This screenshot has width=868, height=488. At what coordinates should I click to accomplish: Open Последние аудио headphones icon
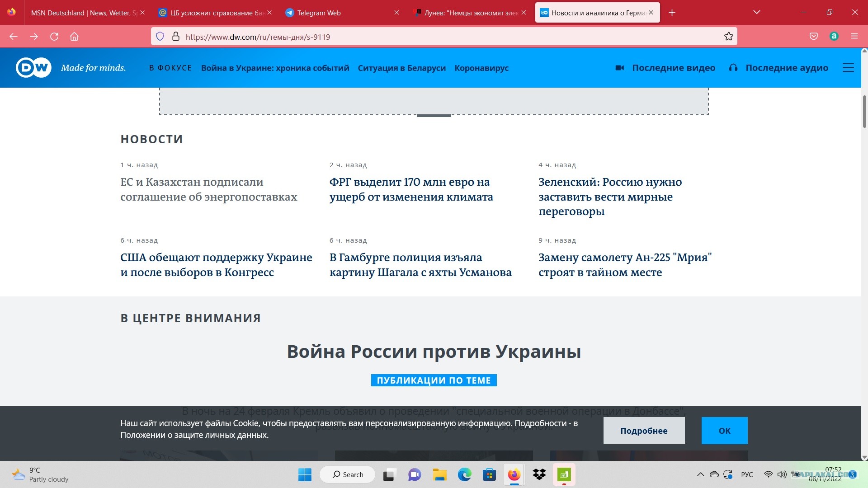[x=733, y=68]
